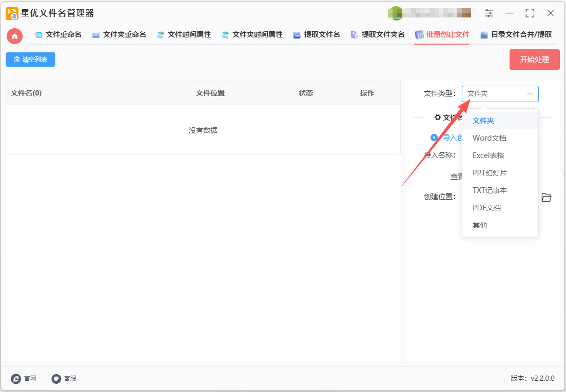This screenshot has width=566, height=392.
Task: Switch to the 提取文件名 tab
Action: [317, 35]
